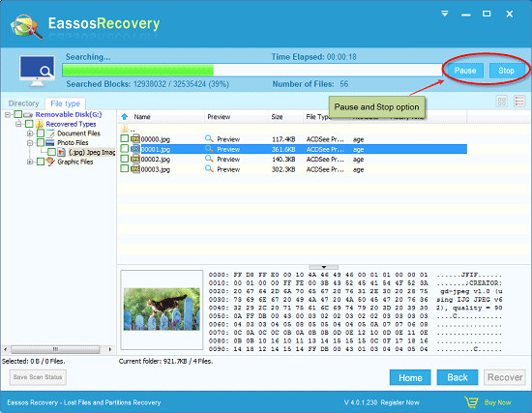Viewport: 532px width, 413px height.
Task: Collapse the Recovered Types node
Action: (18, 124)
